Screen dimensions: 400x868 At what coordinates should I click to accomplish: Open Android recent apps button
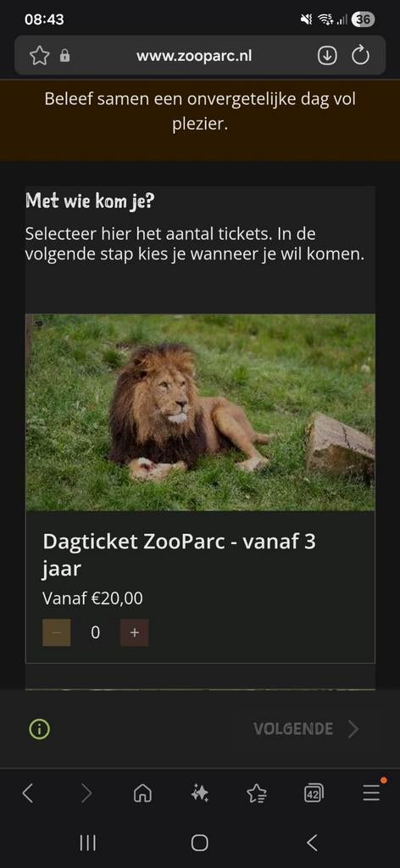click(x=87, y=843)
